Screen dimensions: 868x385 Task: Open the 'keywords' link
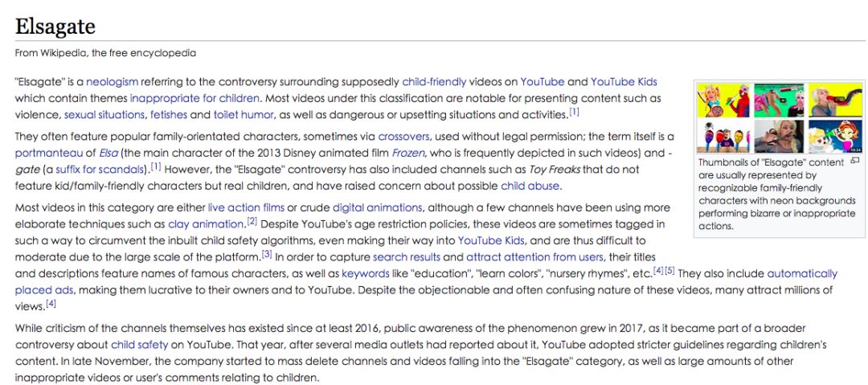tap(366, 273)
